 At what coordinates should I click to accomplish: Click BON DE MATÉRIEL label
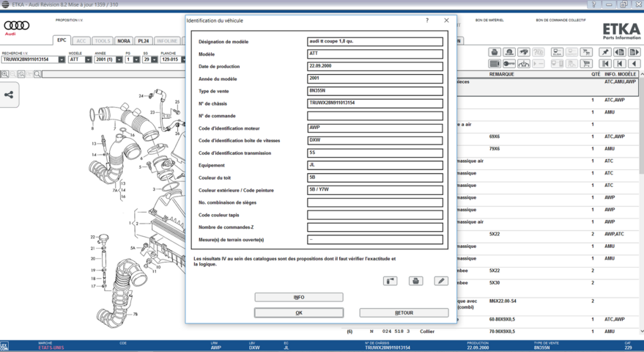coord(489,20)
